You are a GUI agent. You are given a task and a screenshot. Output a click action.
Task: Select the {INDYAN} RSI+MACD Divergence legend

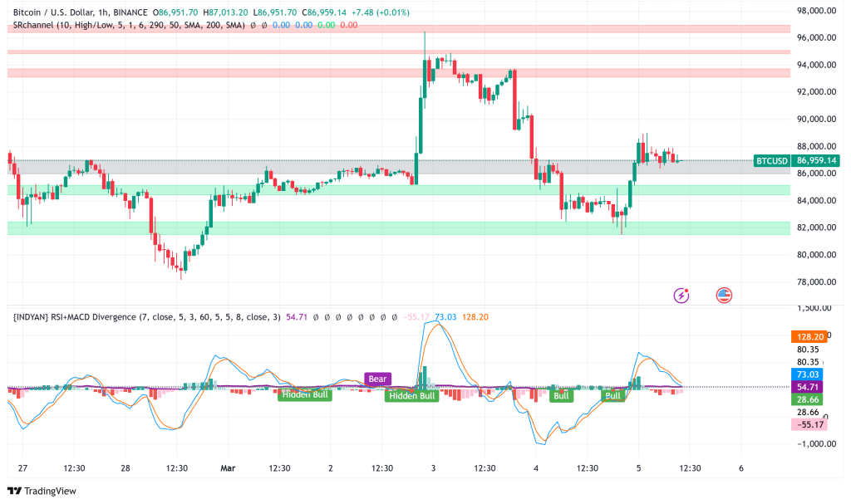click(x=146, y=317)
